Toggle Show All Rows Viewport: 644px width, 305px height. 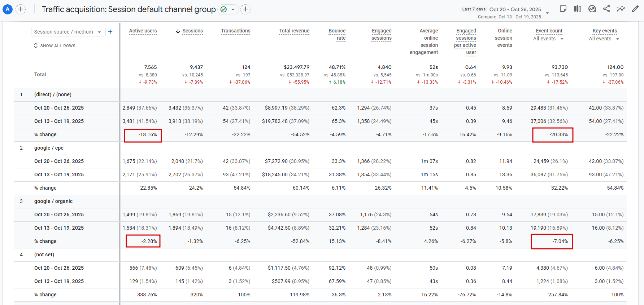coord(55,46)
